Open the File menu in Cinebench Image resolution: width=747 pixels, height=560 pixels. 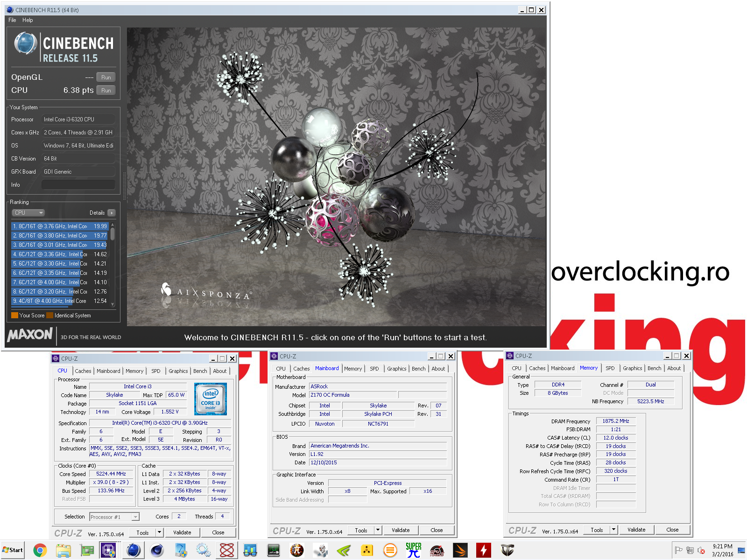(x=12, y=20)
